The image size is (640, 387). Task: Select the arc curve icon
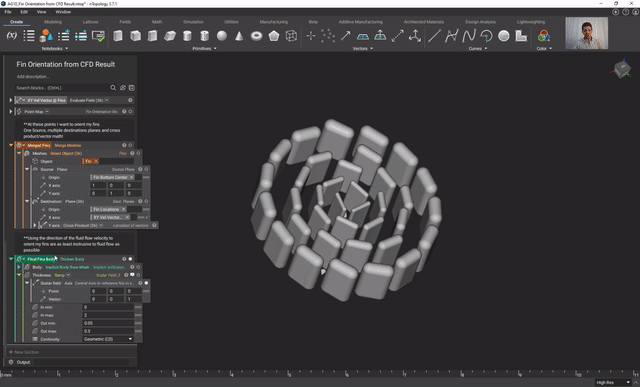pyautogui.click(x=487, y=36)
